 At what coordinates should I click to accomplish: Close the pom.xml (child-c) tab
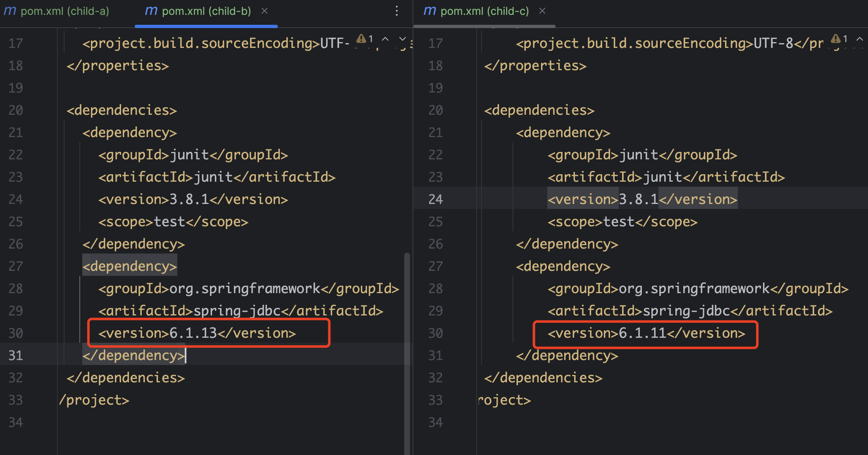coord(542,11)
